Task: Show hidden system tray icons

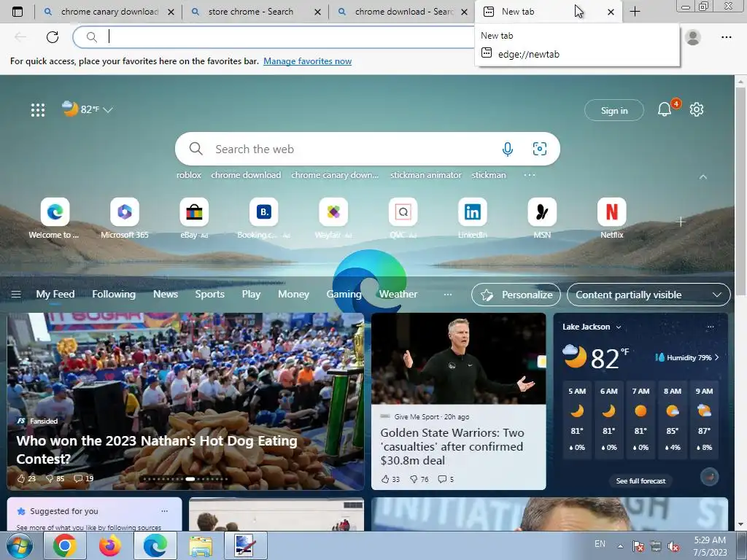Action: tap(620, 546)
